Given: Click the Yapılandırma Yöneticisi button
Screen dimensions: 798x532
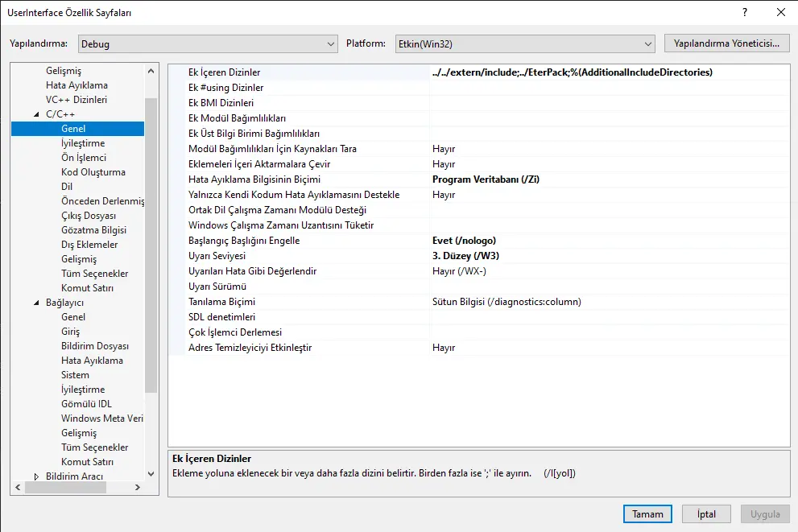Looking at the screenshot, I should coord(726,43).
